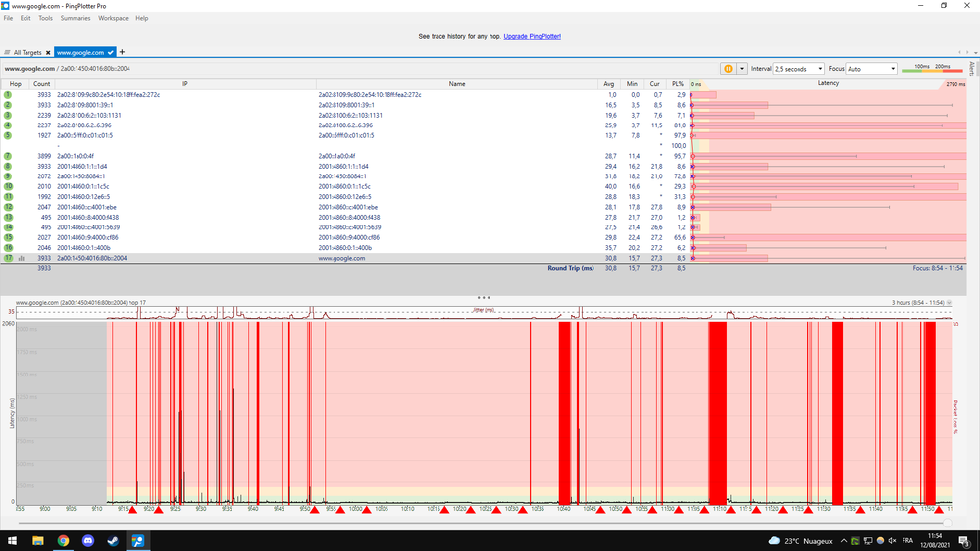Click the first red alert marker near 9:15
This screenshot has width=980, height=551.
[x=132, y=510]
